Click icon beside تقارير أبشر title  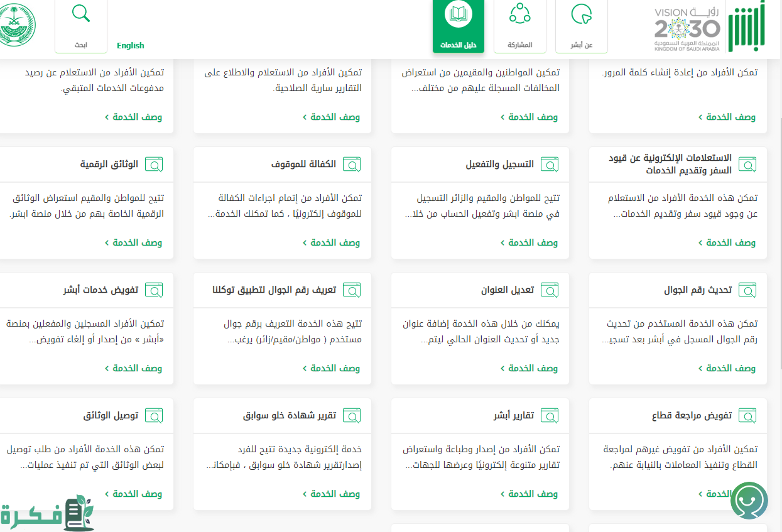pyautogui.click(x=549, y=416)
